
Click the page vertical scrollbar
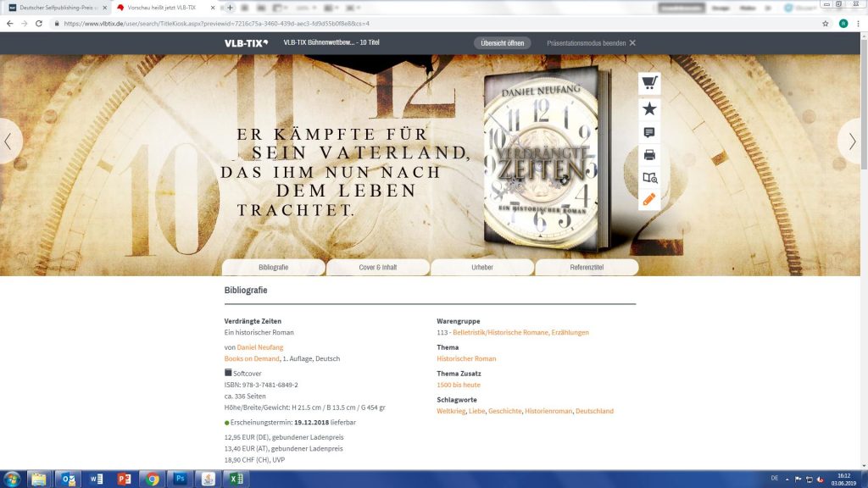[864, 252]
